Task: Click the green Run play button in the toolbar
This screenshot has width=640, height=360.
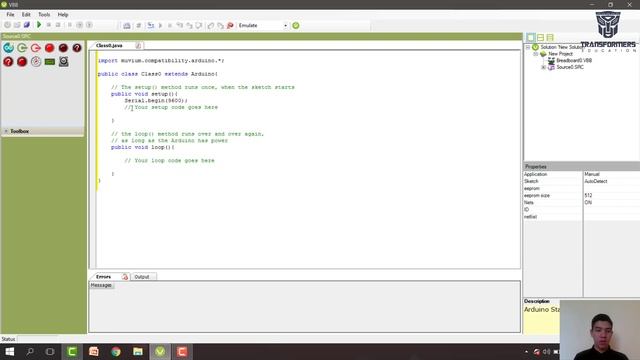Action: pos(39,25)
